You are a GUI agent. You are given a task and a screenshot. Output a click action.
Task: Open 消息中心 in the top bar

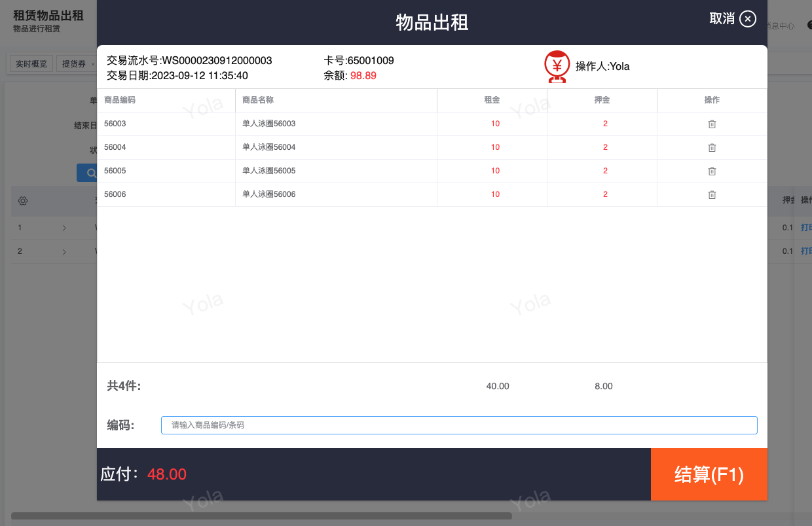(781, 26)
